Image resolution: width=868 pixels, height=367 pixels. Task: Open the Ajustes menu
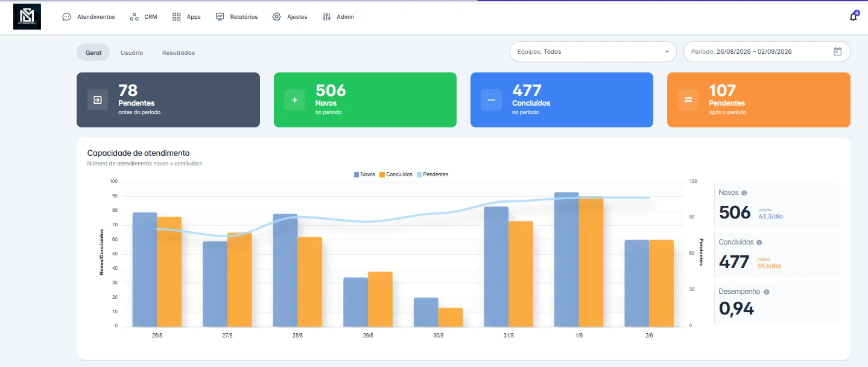[x=290, y=17]
